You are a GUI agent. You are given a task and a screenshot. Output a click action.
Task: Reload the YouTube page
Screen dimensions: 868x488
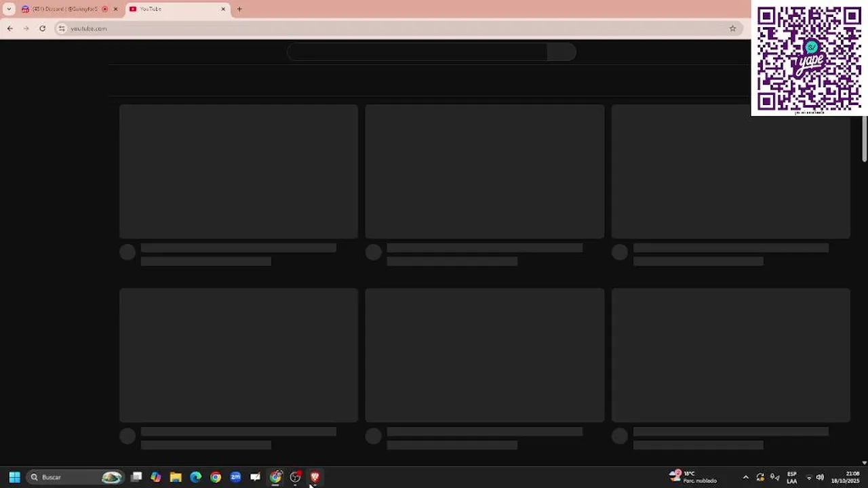(42, 28)
